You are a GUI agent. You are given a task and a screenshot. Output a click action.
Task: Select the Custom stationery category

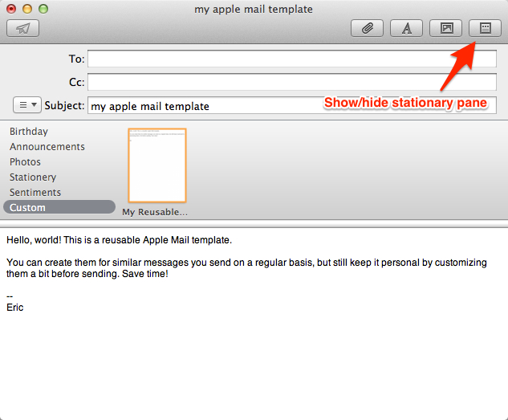coord(59,207)
